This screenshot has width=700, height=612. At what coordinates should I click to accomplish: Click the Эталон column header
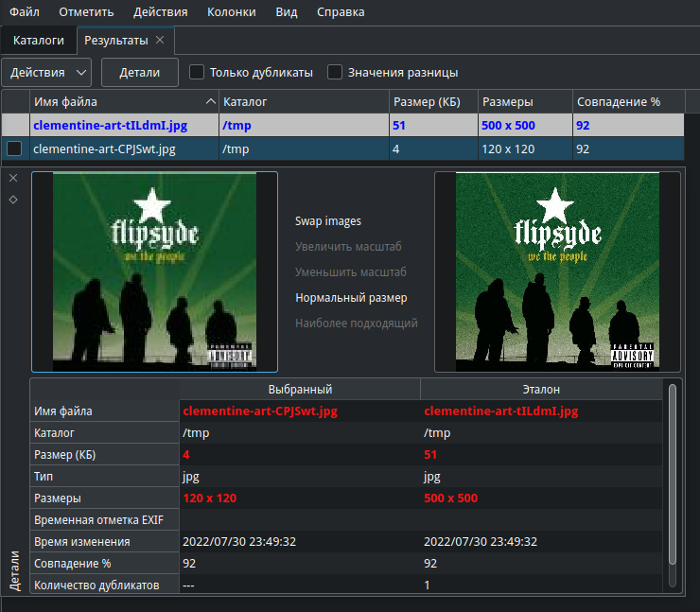click(541, 390)
